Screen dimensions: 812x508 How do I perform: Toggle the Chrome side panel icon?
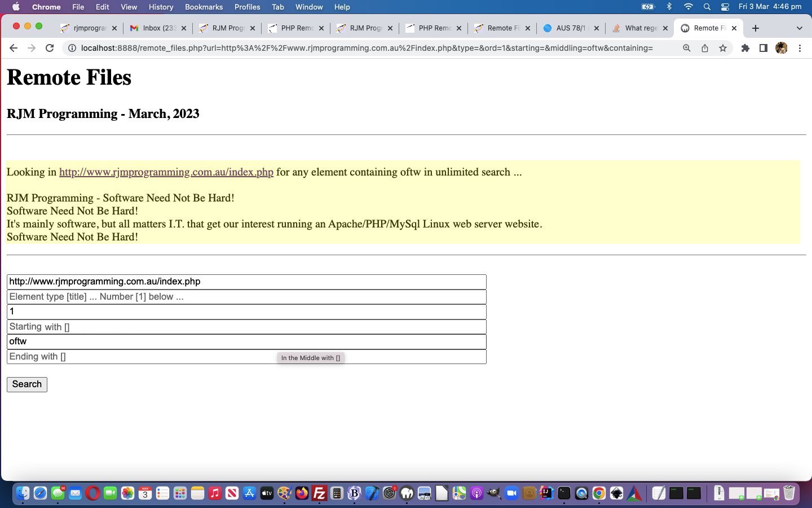coord(763,48)
